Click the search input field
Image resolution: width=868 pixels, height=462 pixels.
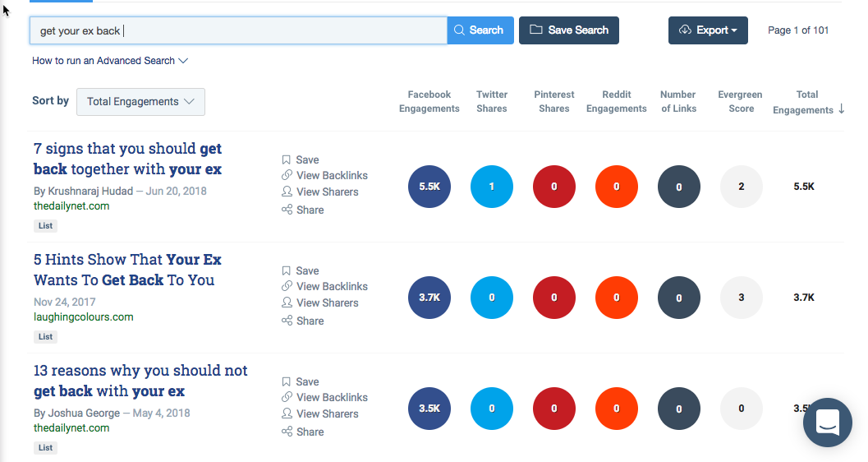(238, 30)
